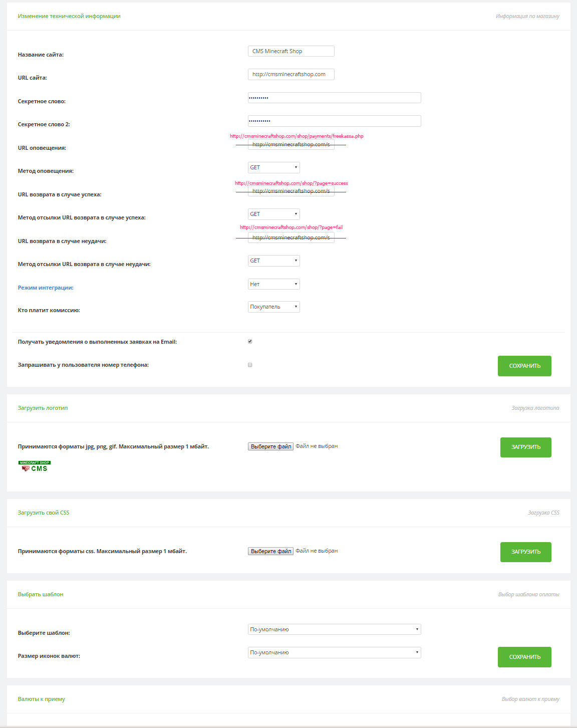577x728 pixels.
Task: Check the request user phone number box
Action: point(250,365)
